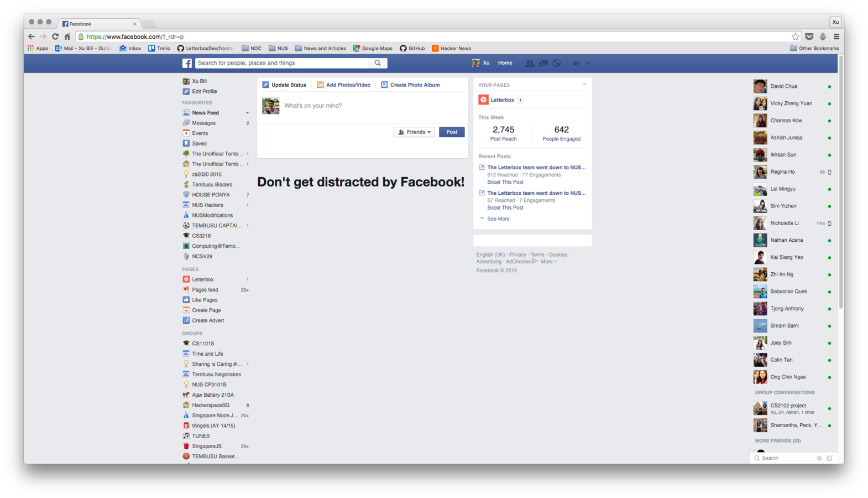868x498 pixels.
Task: Open chat with David Chua
Action: (792, 86)
